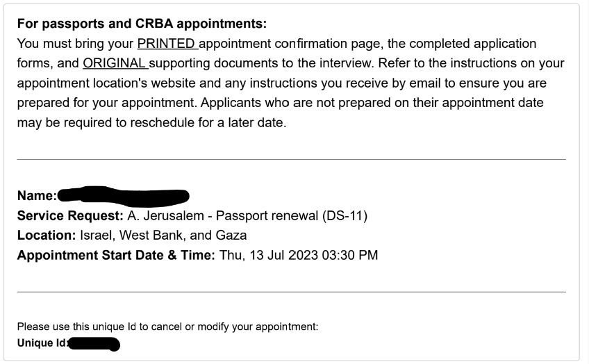Click the Service Request label
589x364 pixels.
(x=70, y=216)
